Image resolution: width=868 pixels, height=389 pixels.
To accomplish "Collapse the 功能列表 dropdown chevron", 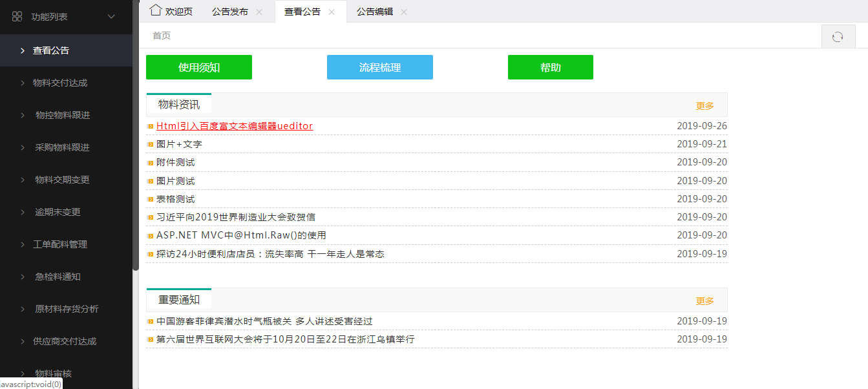I will [x=111, y=17].
